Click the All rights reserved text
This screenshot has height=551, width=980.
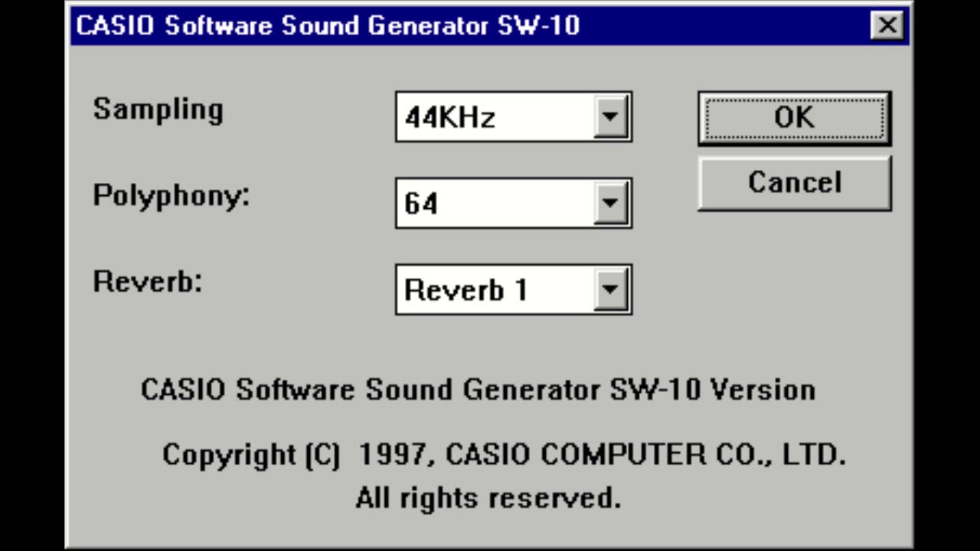(488, 498)
